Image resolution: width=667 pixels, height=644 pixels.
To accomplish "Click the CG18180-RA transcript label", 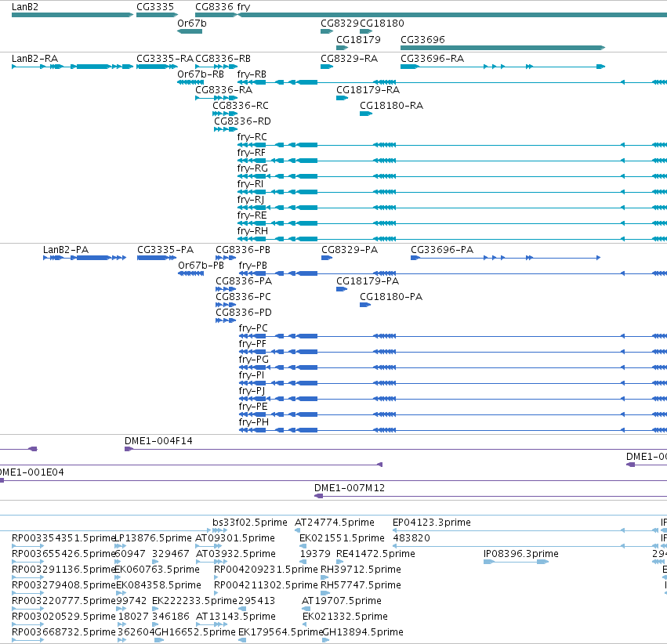I will [391, 106].
